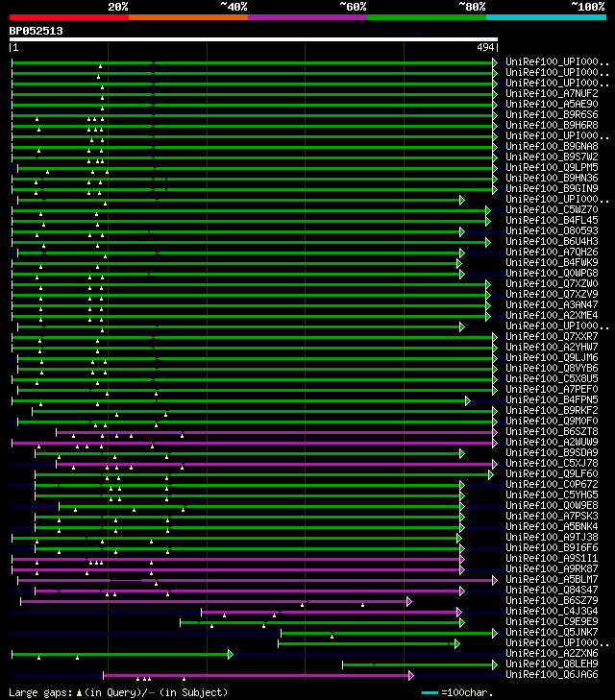615x700 pixels.
Task: Select the UniRef100_A5BLM7 label
Action: tap(552, 579)
